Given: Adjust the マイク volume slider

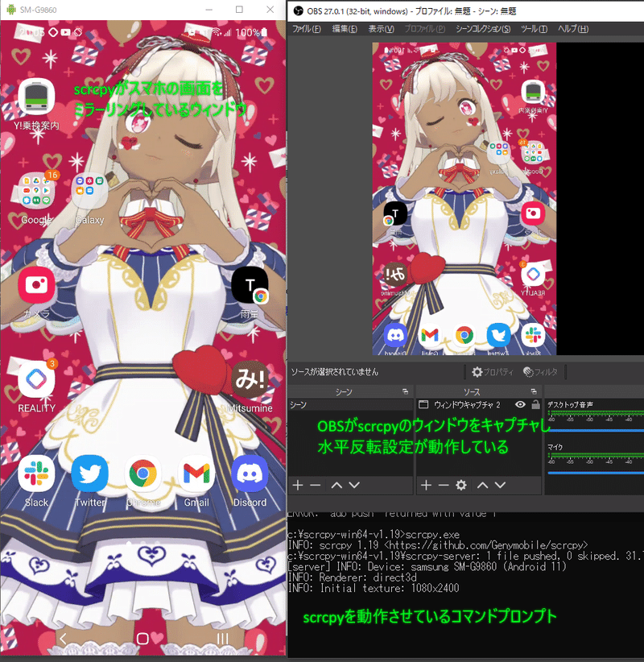Looking at the screenshot, I should tap(596, 473).
